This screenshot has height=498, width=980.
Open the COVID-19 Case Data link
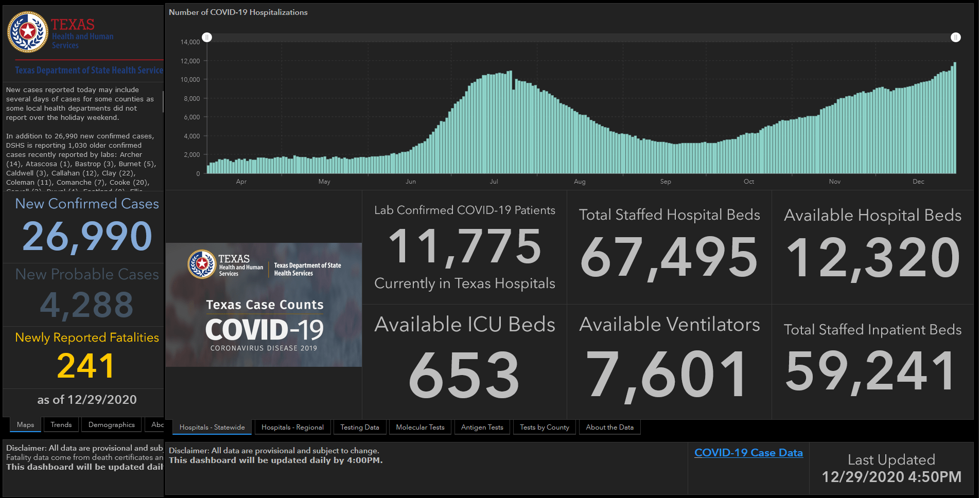click(748, 453)
